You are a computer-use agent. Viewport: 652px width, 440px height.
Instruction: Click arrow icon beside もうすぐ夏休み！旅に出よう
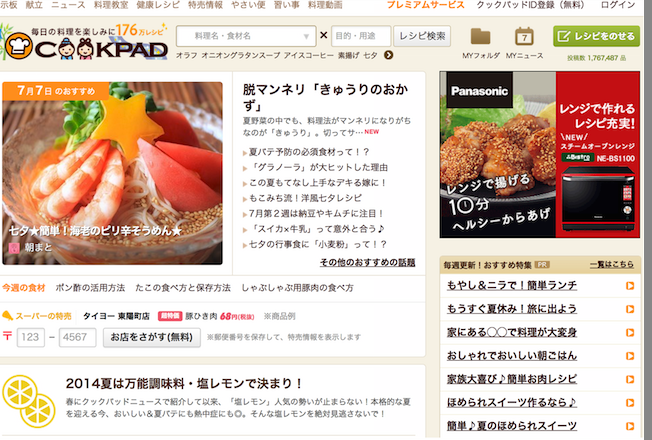click(x=630, y=309)
